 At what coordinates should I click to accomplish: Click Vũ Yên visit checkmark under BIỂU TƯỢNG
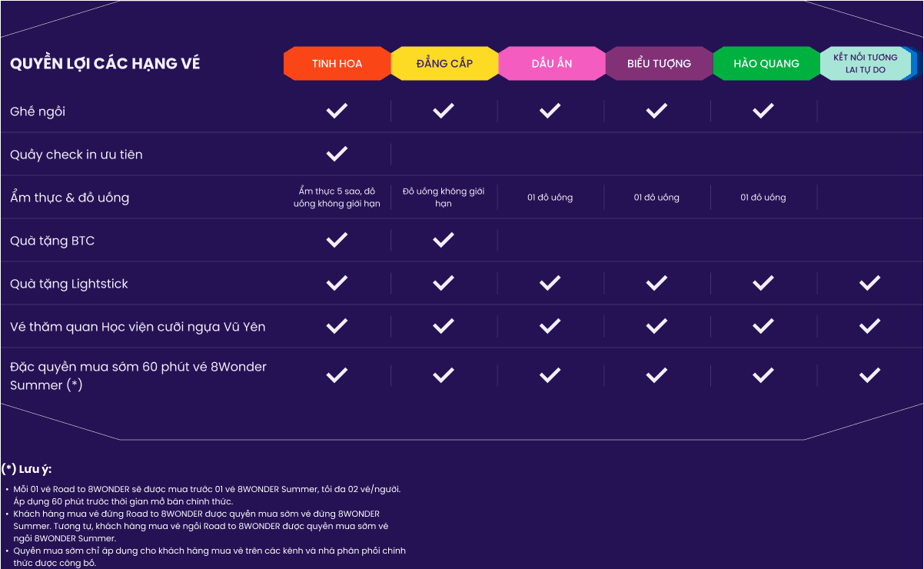click(x=656, y=326)
